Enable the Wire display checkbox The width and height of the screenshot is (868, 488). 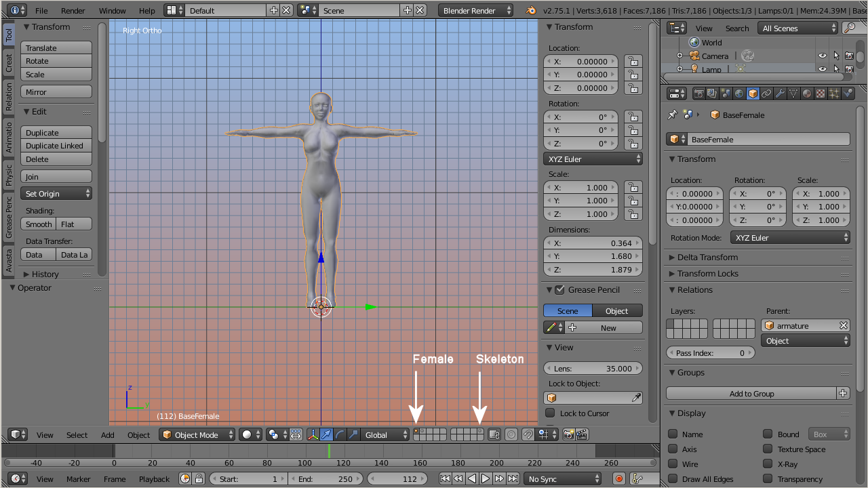pyautogui.click(x=673, y=464)
